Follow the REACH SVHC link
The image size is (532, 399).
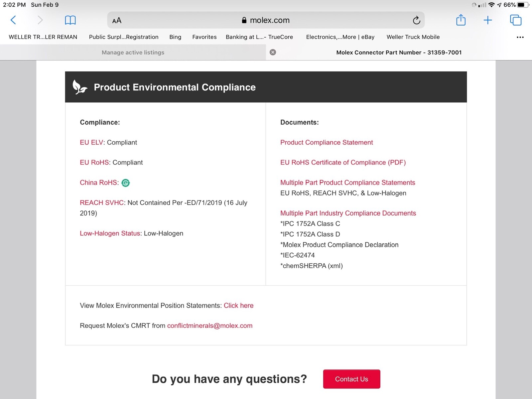pos(102,203)
